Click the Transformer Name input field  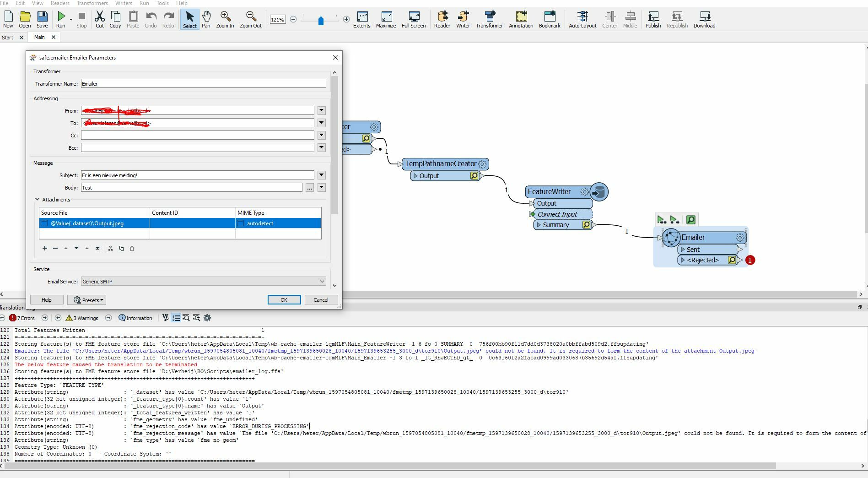(x=204, y=84)
